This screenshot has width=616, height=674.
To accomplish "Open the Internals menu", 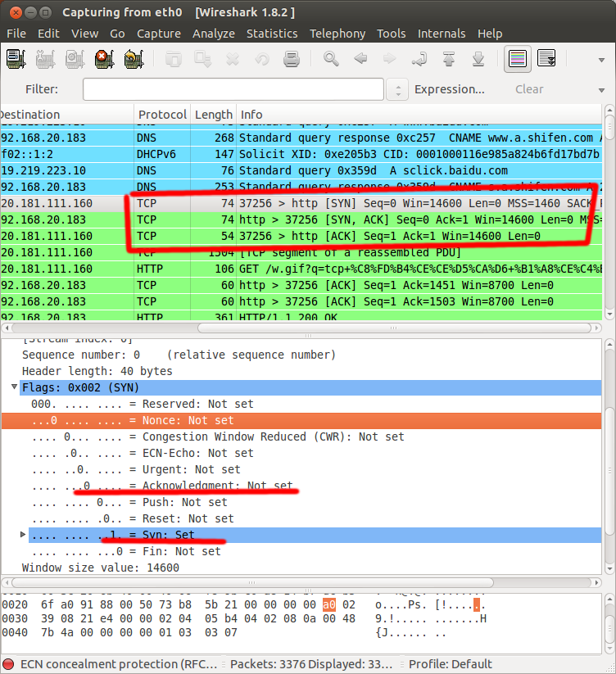I will pyautogui.click(x=442, y=34).
